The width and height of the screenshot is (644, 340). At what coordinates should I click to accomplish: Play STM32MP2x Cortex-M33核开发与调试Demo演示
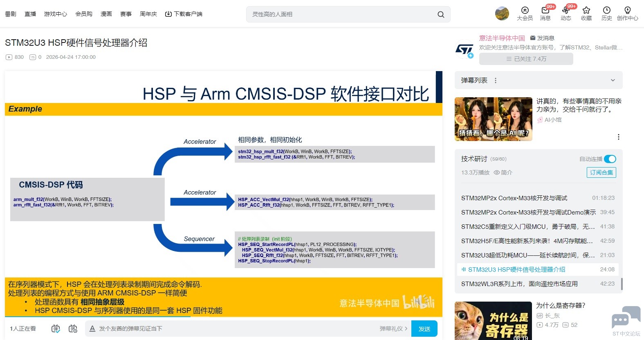tap(538, 212)
